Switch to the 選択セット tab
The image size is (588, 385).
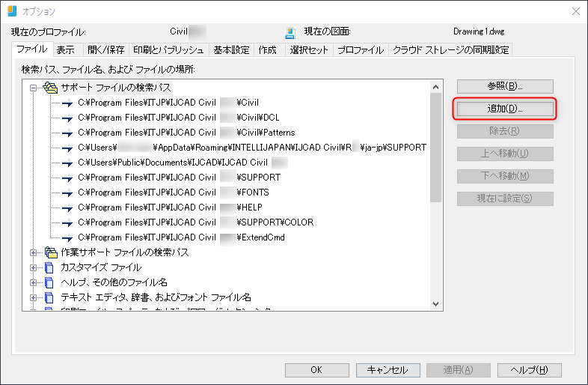click(x=309, y=50)
